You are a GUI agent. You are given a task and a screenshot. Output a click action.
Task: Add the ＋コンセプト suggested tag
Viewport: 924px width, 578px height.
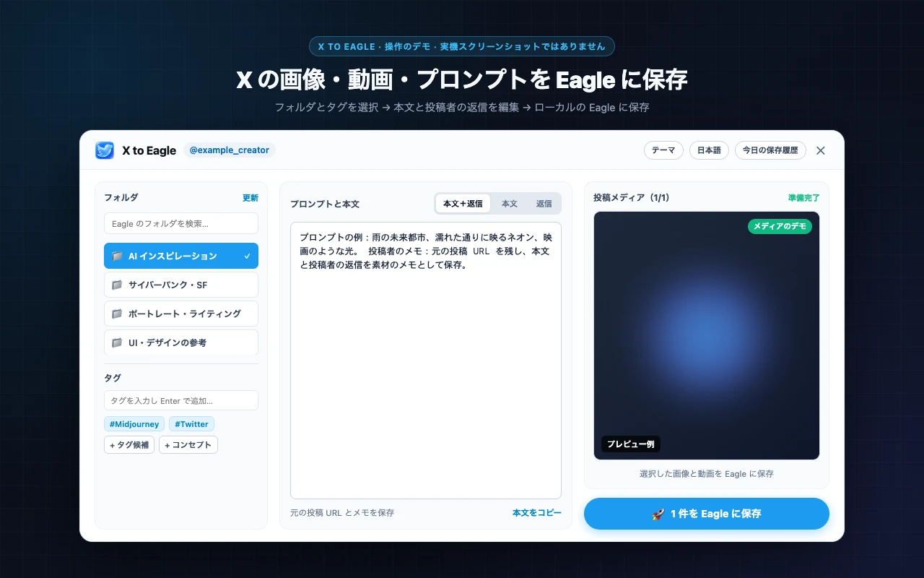pos(188,445)
